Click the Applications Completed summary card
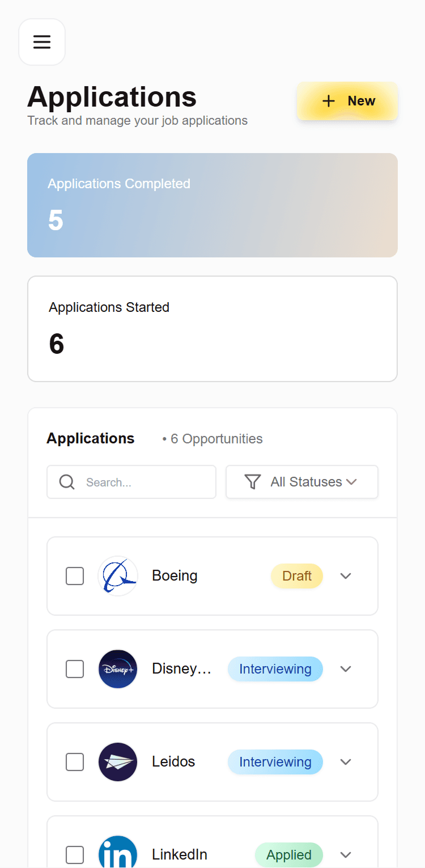425x868 pixels. pos(212,205)
